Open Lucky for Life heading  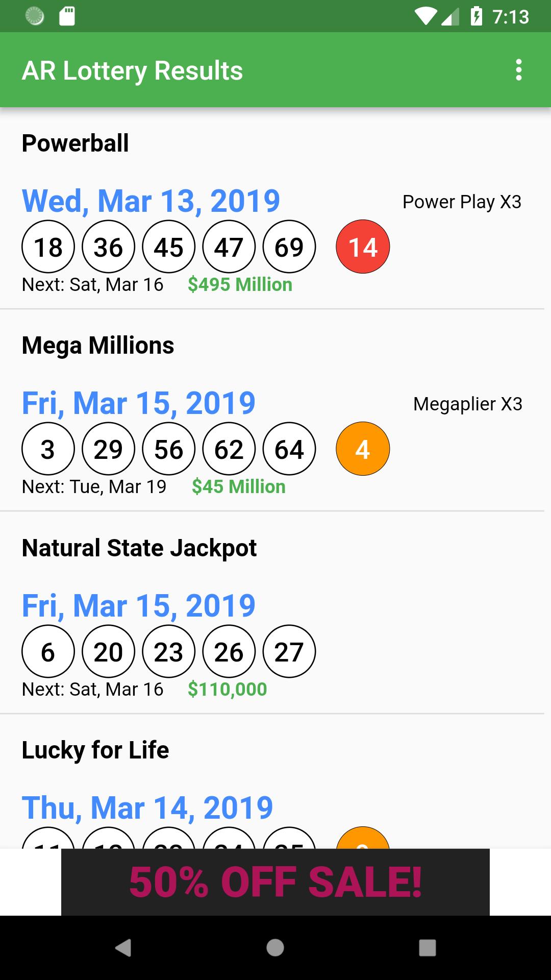coord(95,750)
